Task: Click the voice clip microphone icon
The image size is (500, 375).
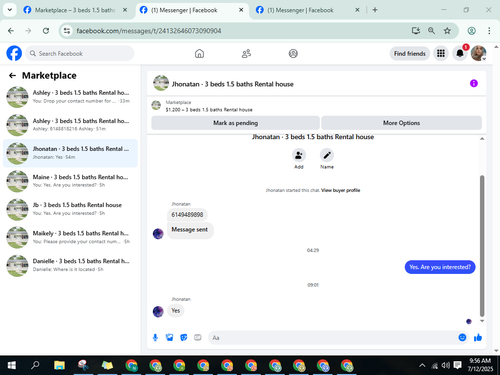Action: (155, 338)
